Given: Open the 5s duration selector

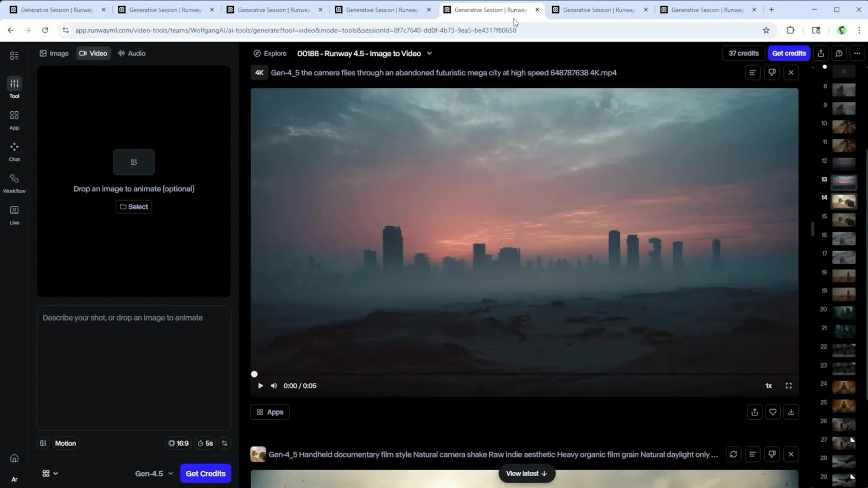Looking at the screenshot, I should click(205, 444).
